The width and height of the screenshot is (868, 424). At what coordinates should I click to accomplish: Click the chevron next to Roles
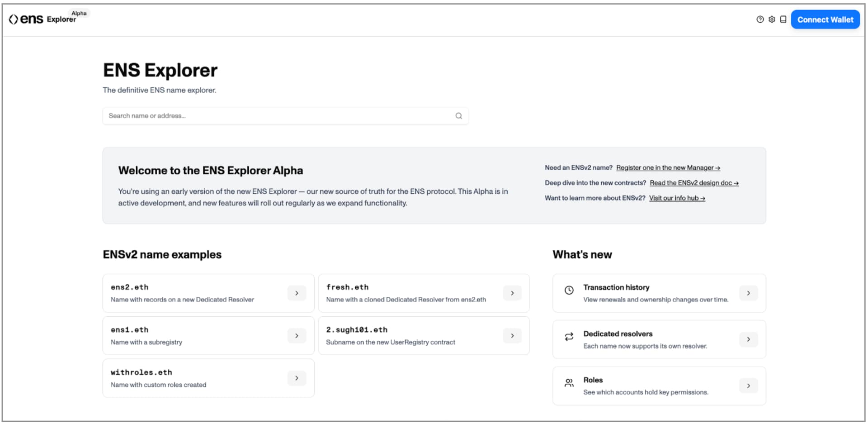[748, 386]
